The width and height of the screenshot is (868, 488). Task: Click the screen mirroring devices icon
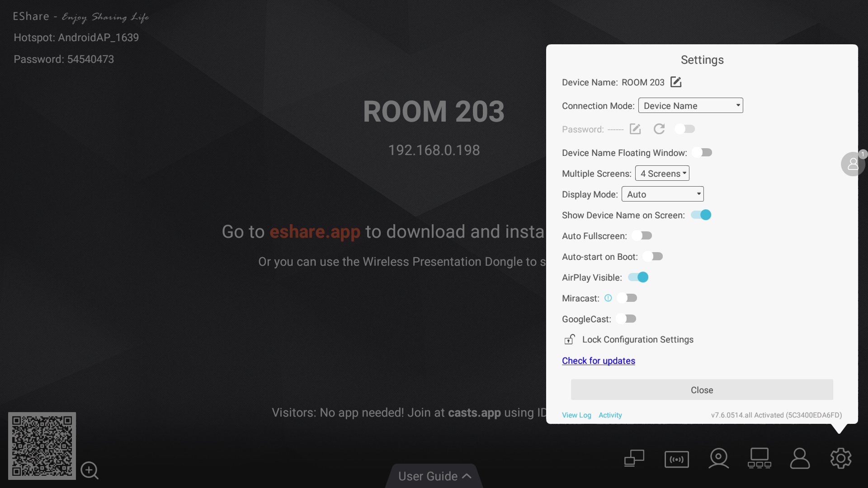pos(634,459)
